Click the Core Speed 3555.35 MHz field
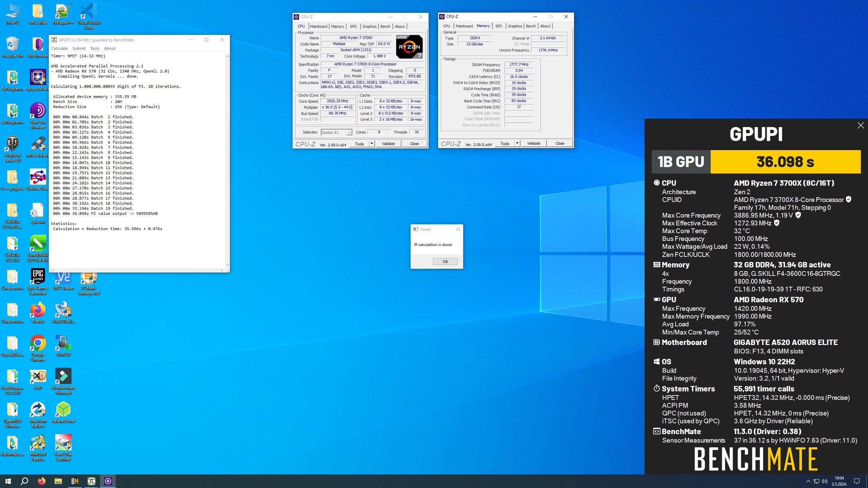The height and width of the screenshot is (488, 868). tap(337, 101)
